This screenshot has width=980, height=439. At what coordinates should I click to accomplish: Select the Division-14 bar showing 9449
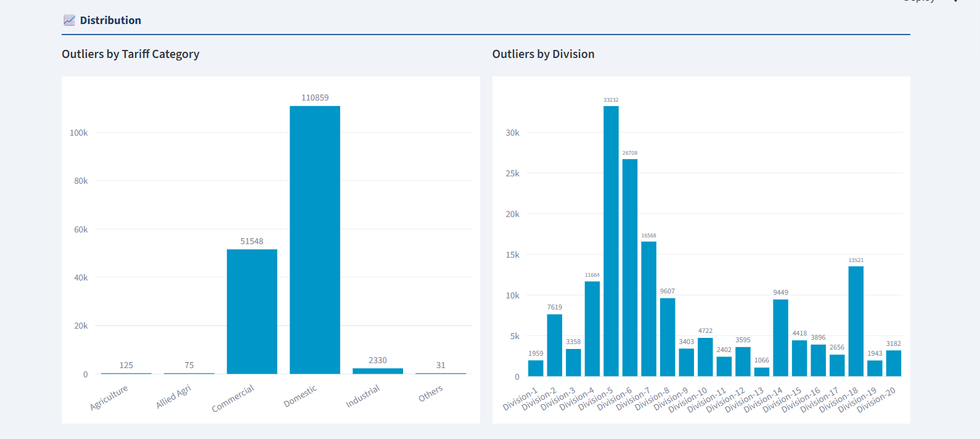pos(780,338)
